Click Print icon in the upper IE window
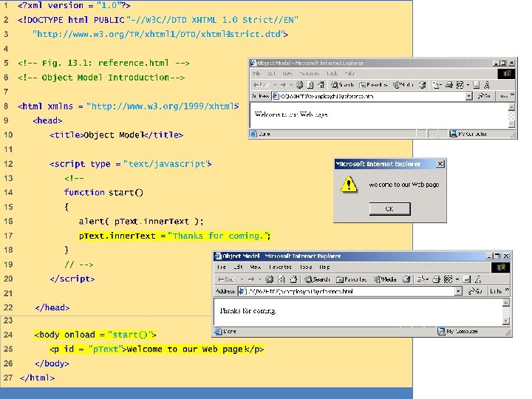 449,85
